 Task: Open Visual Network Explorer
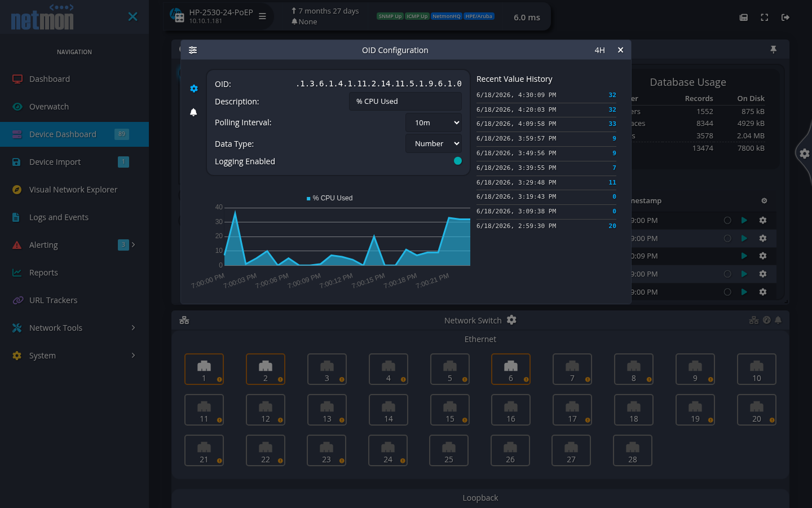pos(74,190)
